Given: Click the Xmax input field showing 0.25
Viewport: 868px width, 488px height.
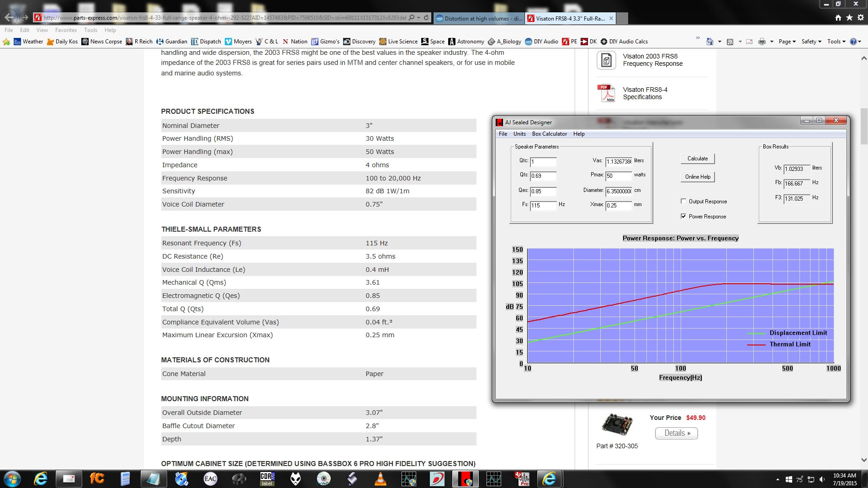Looking at the screenshot, I should click(x=619, y=206).
